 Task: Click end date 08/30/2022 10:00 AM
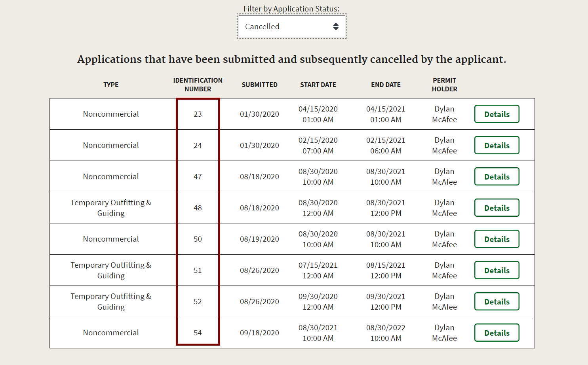[386, 333]
